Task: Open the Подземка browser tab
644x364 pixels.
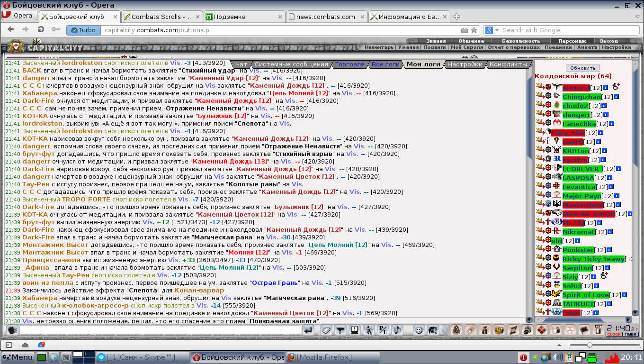Action: [x=244, y=17]
